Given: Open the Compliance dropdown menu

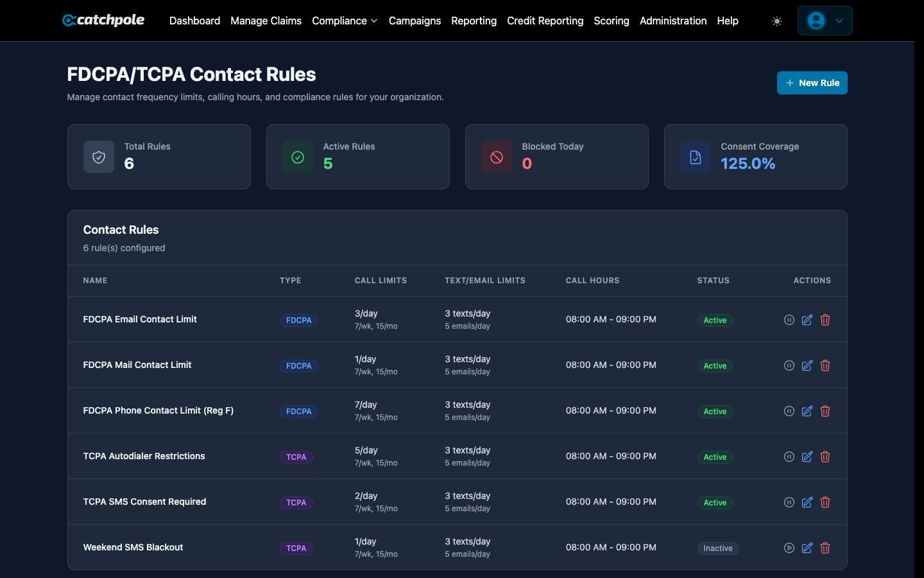Looking at the screenshot, I should (x=345, y=21).
